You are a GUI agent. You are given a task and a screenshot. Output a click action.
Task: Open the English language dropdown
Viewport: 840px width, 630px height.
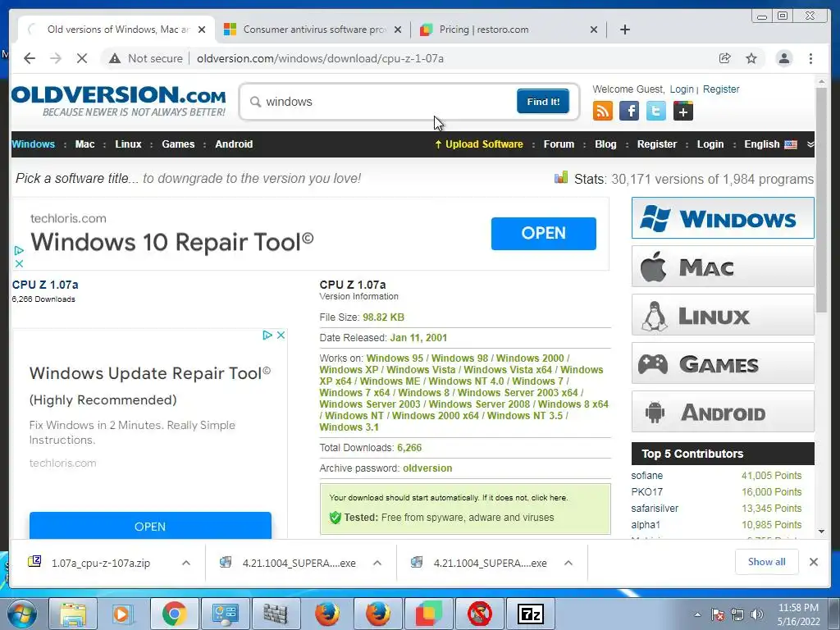pos(769,144)
